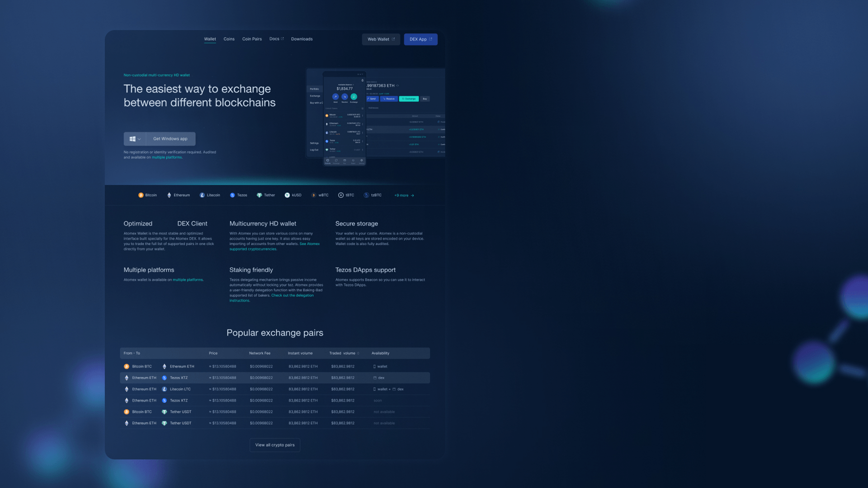This screenshot has height=488, width=868.
Task: Click the external link icon on DEX App
Action: point(430,39)
